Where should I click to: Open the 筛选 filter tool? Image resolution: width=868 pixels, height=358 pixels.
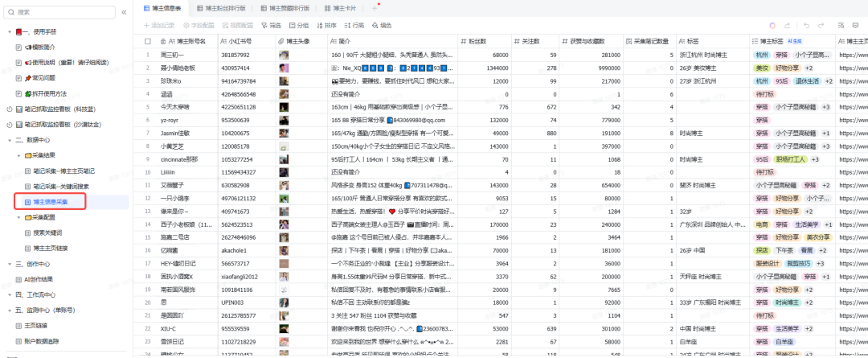click(272, 26)
